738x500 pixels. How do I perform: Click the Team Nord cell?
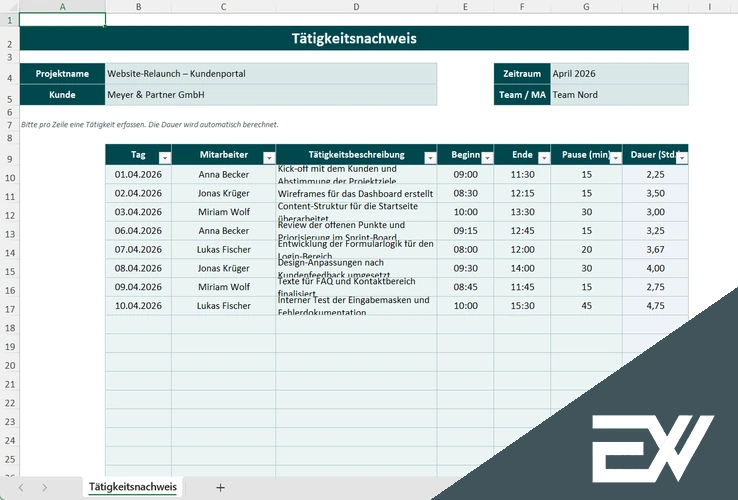coord(619,95)
